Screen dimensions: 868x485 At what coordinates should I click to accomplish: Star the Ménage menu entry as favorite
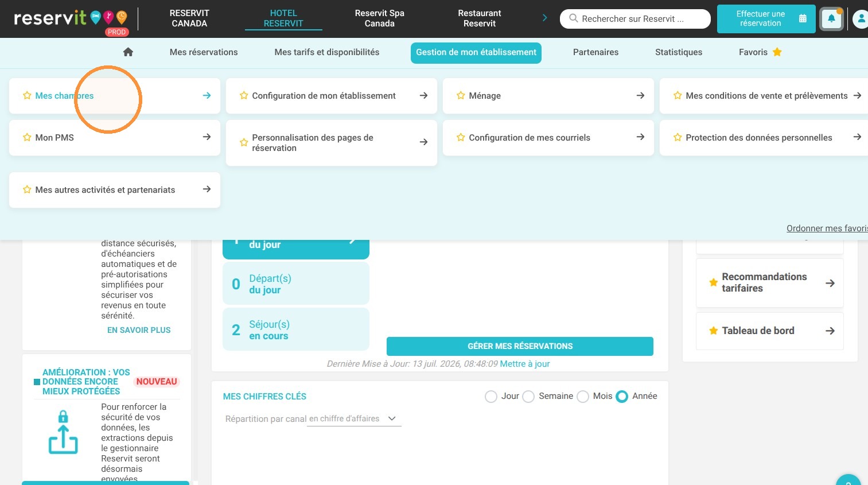[x=461, y=96]
